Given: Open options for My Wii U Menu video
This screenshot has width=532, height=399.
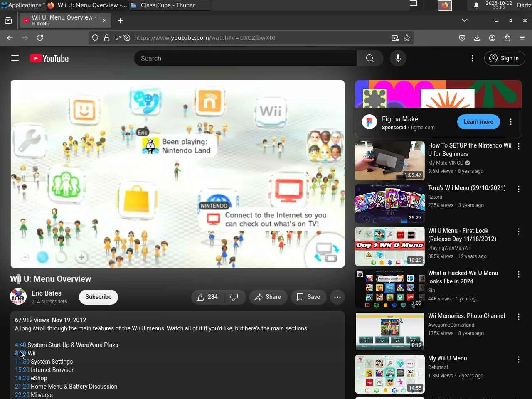Looking at the screenshot, I should coord(518,360).
